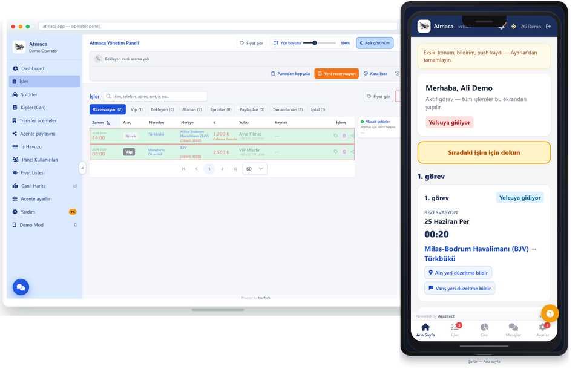Tap the Sıradaki işim için dokun button

tap(484, 152)
